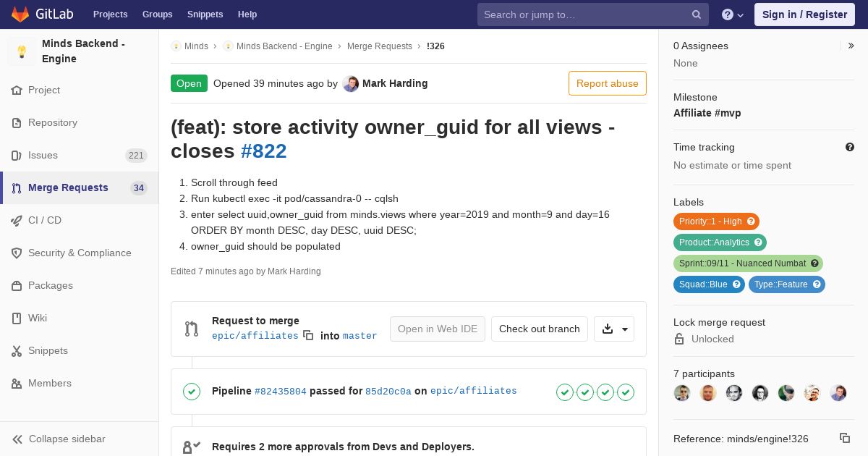868x456 pixels.
Task: Click third pipeline stage check icon
Action: (605, 392)
